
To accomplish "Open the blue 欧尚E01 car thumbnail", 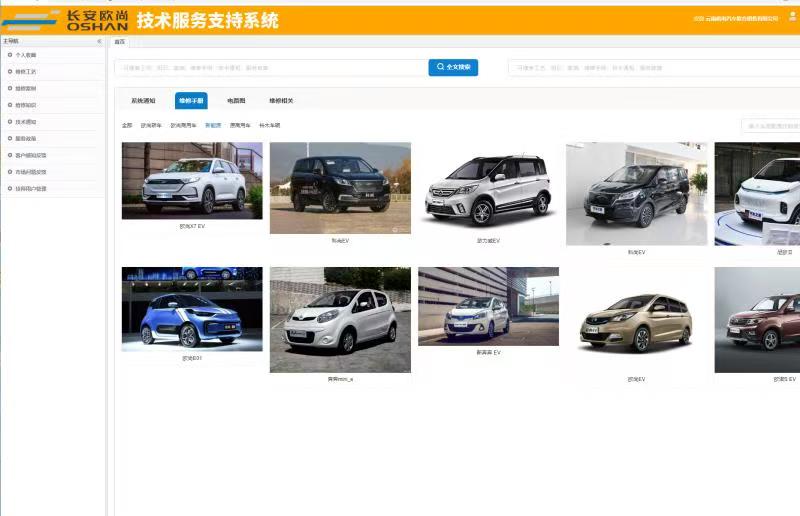I will (x=192, y=309).
